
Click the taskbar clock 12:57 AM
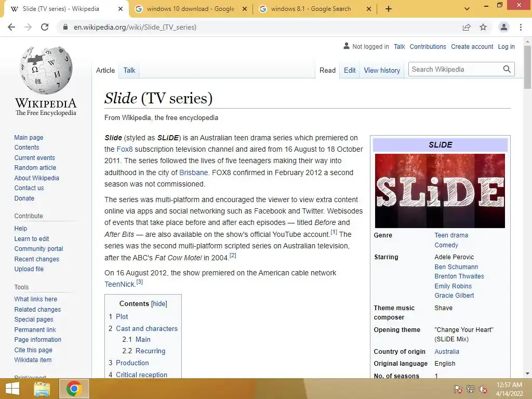click(x=509, y=385)
